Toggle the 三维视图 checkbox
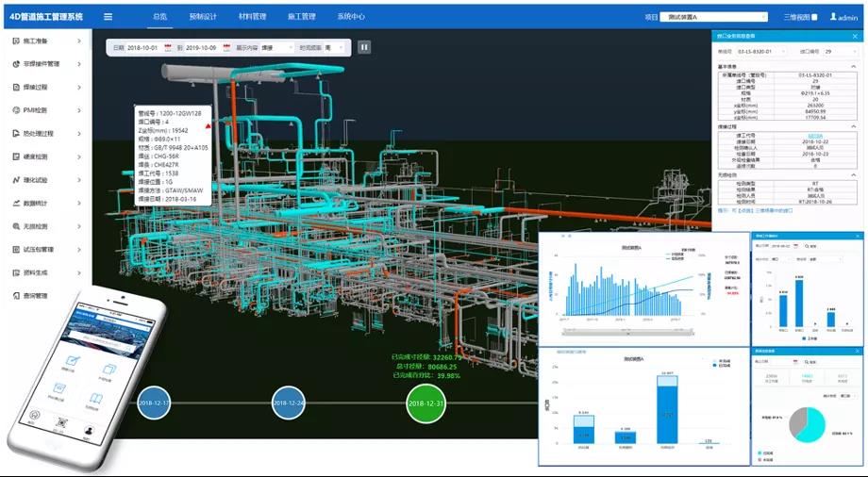This screenshot has width=868, height=477. (816, 17)
